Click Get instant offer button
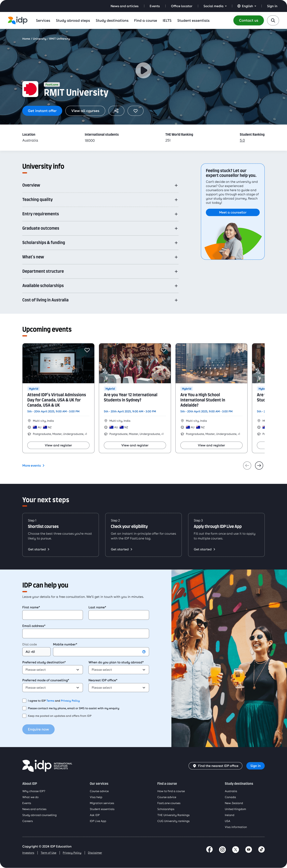The height and width of the screenshot is (868, 287). point(42,111)
